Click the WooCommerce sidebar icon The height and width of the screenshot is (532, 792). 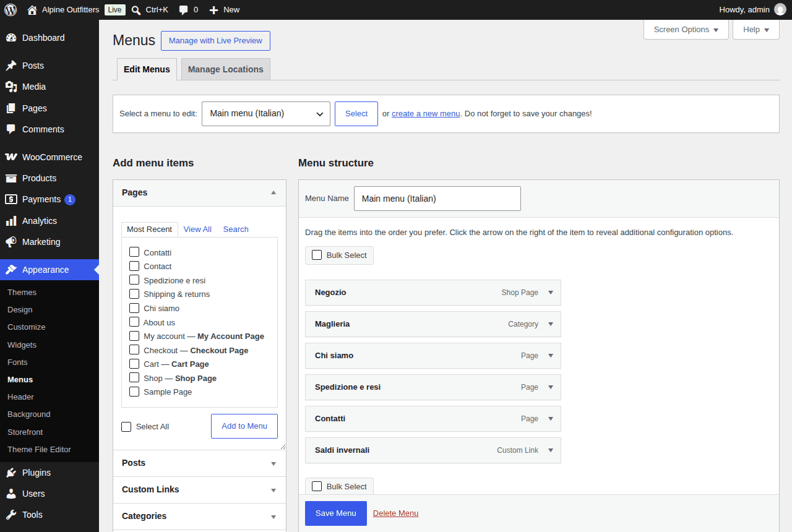(x=11, y=157)
